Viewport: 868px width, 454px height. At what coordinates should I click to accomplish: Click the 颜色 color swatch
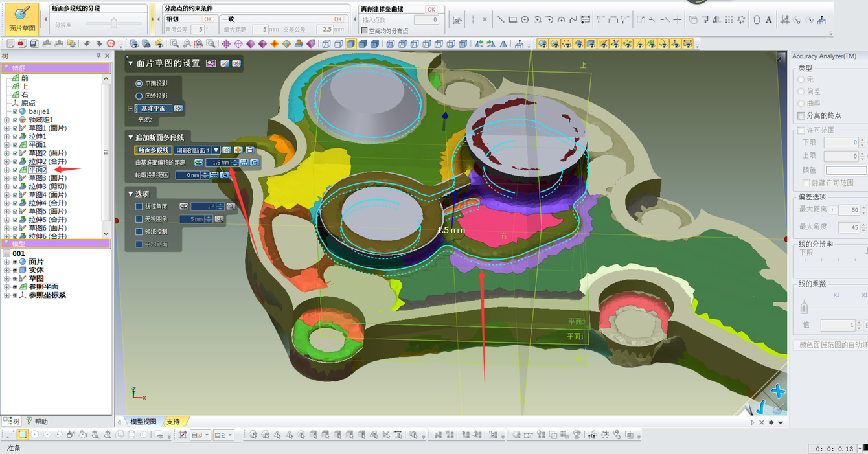click(x=846, y=170)
